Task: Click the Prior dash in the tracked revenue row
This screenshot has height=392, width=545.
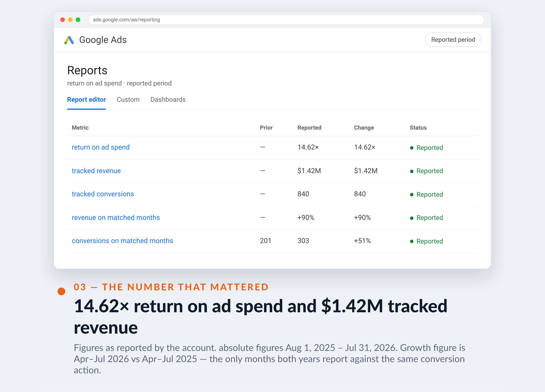Action: click(263, 171)
